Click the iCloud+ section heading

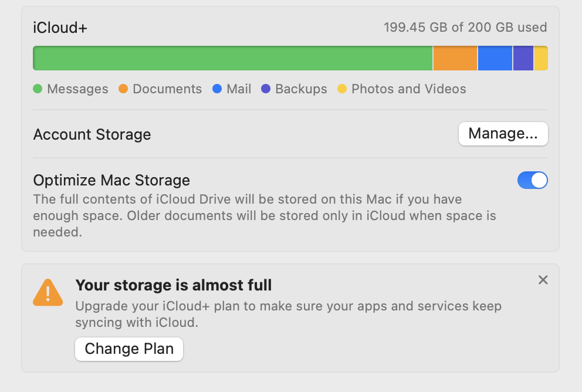[x=60, y=28]
